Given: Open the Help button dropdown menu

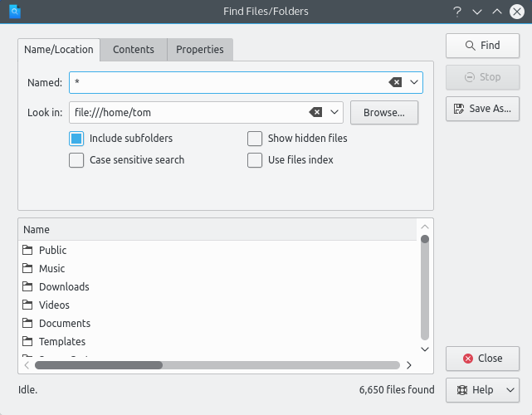Looking at the screenshot, I should click(510, 390).
